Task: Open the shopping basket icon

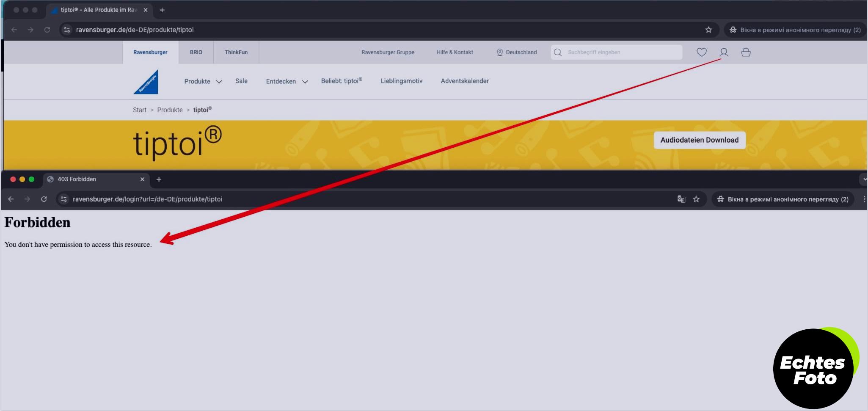Action: (x=746, y=52)
